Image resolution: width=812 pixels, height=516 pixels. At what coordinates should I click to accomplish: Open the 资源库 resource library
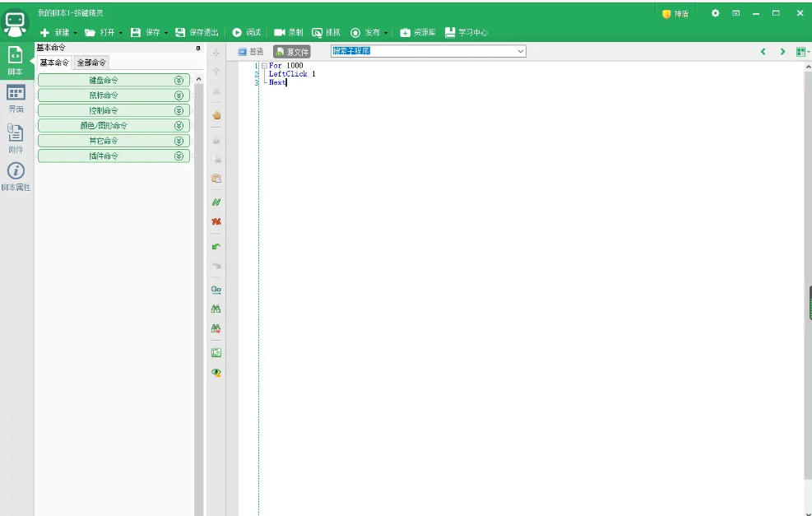pyautogui.click(x=418, y=32)
